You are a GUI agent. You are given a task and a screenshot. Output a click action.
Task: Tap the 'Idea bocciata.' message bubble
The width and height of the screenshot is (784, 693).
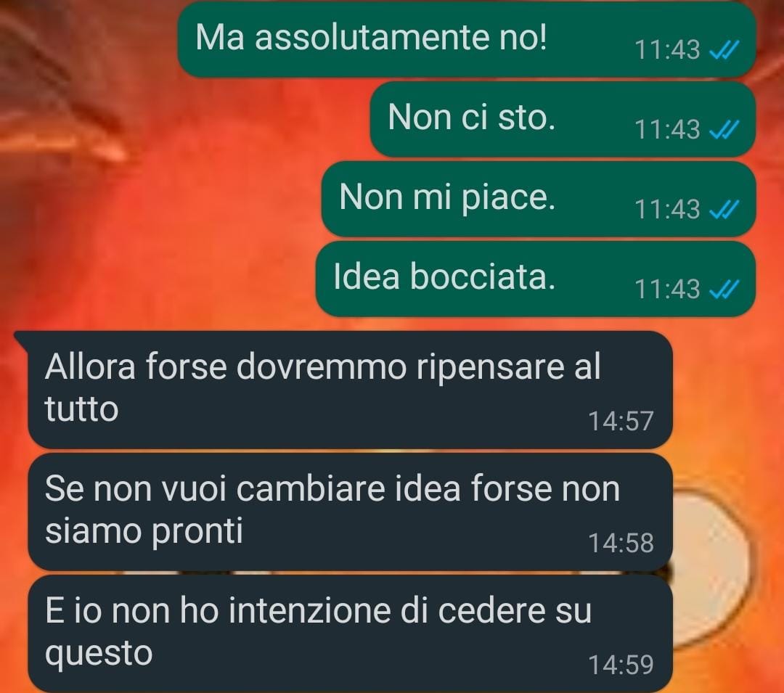(536, 279)
